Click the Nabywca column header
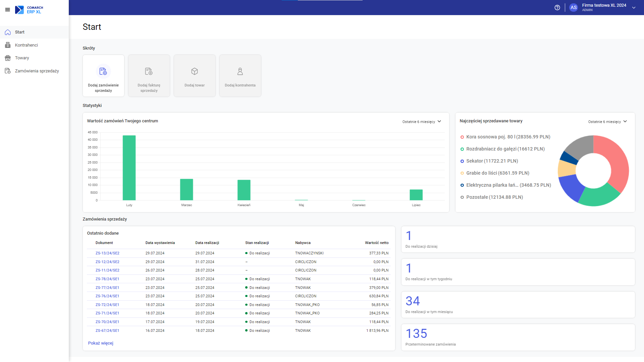Viewport: 644px width, 362px height. [x=303, y=243]
